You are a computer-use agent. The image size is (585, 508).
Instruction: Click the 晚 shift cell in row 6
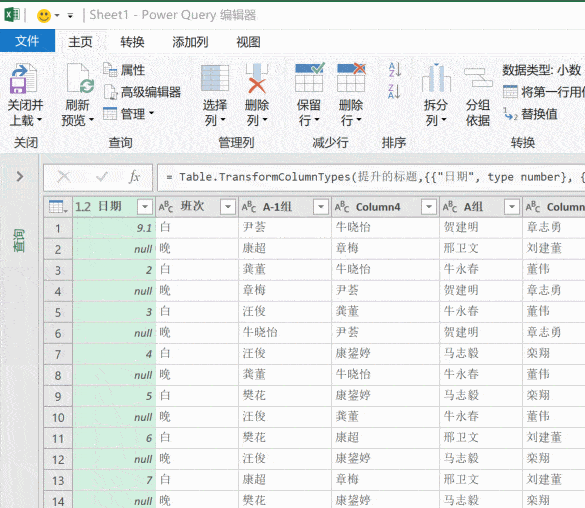[197, 333]
